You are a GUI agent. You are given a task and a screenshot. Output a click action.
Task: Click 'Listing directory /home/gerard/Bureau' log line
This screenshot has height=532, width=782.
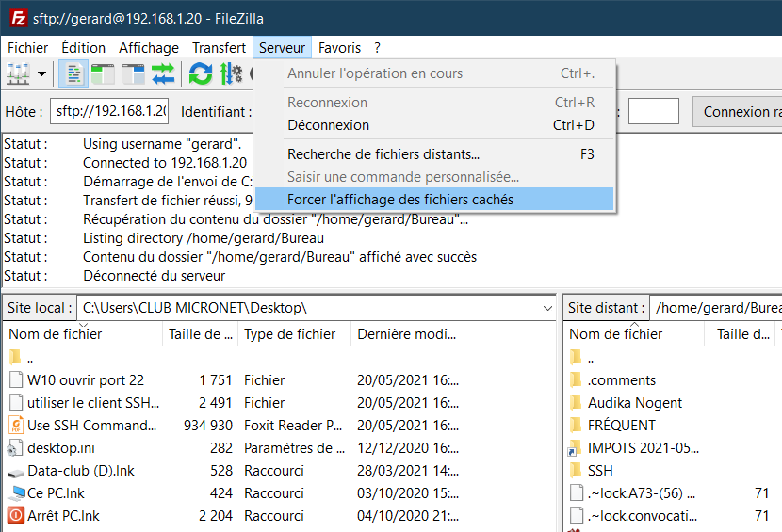(204, 238)
